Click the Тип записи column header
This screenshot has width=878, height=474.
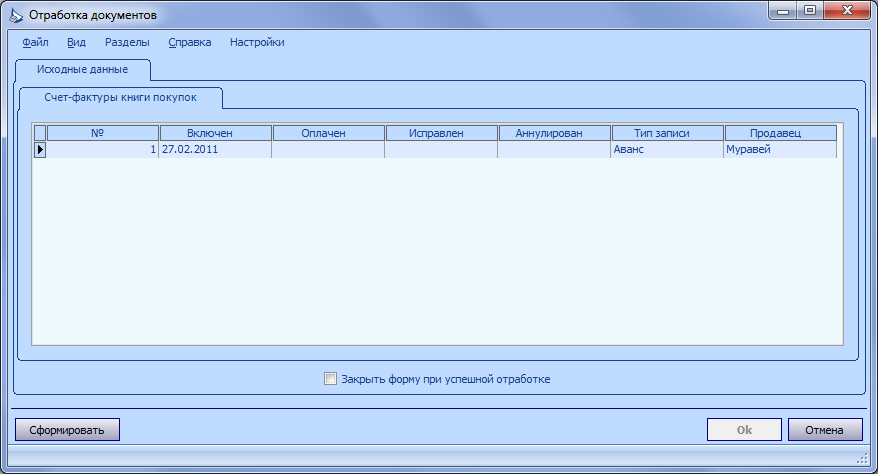click(667, 133)
